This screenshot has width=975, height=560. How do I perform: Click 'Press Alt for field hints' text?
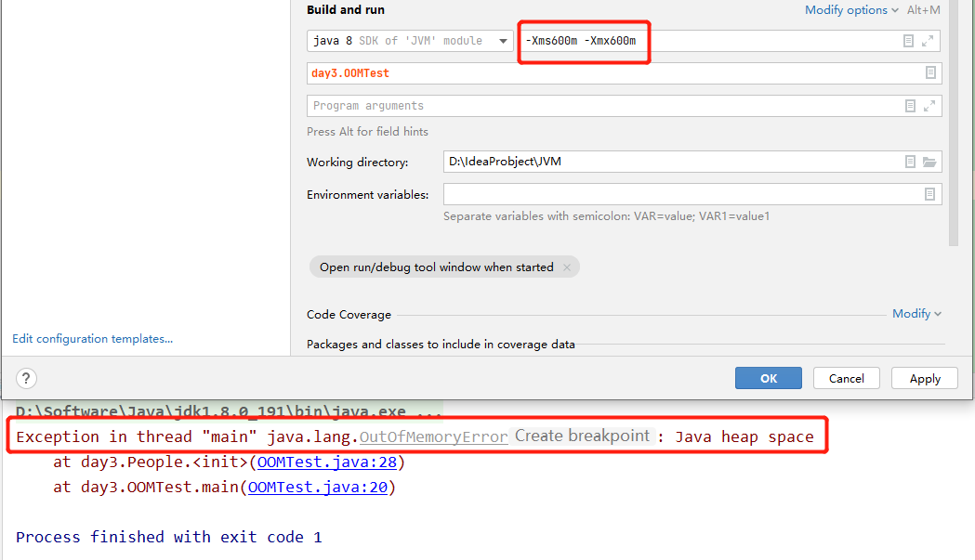coord(367,132)
